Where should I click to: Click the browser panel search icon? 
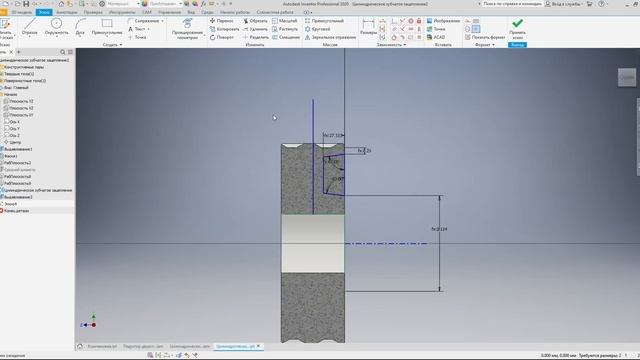62,52
